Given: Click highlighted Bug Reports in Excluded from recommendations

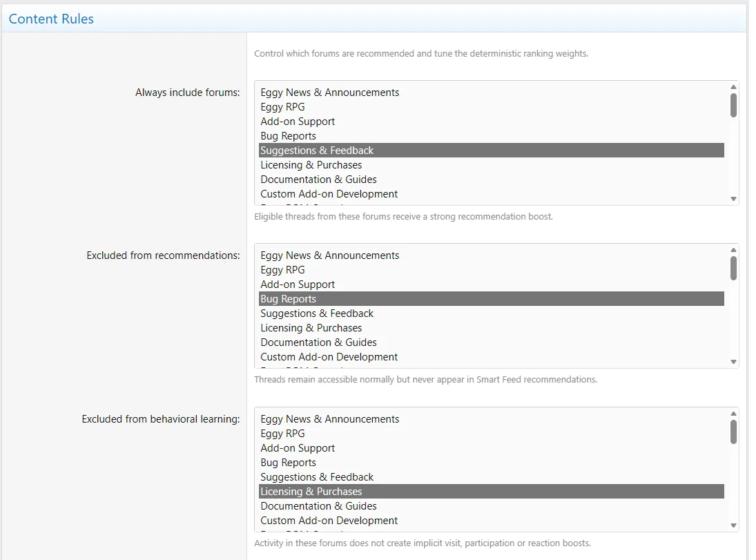Looking at the screenshot, I should [492, 299].
